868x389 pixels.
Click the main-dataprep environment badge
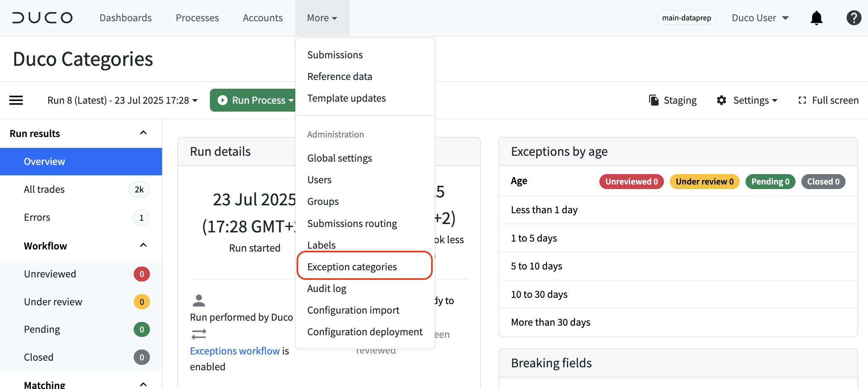click(686, 18)
